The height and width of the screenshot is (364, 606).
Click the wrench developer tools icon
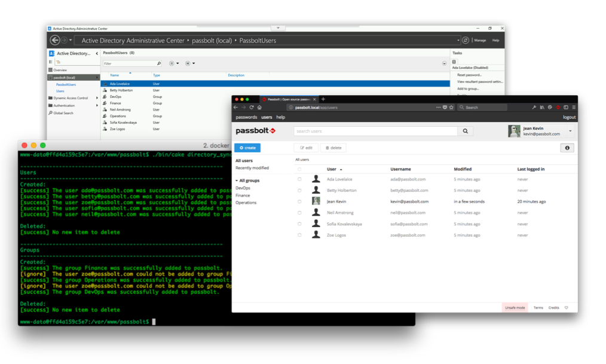534,108
